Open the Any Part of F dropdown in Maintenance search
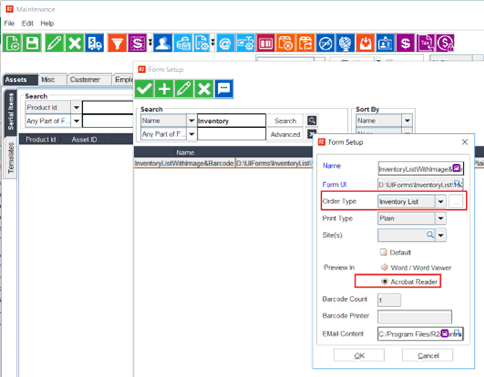484x377 pixels. (76, 121)
